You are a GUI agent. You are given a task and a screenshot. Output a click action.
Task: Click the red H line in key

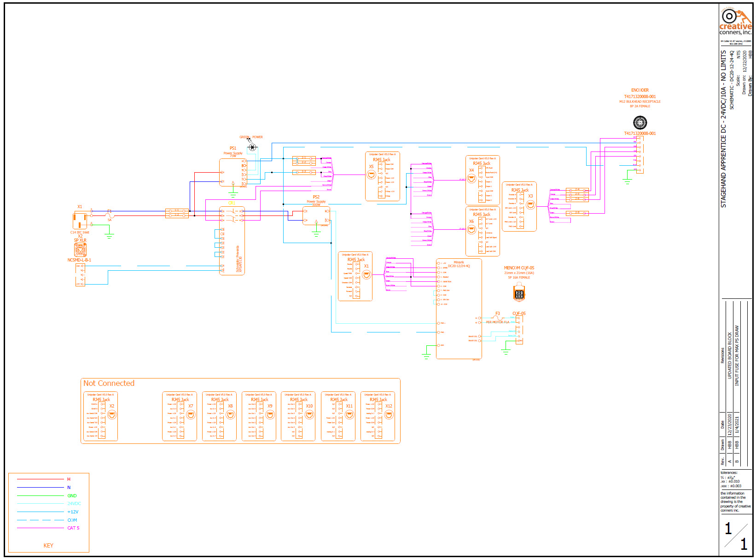(41, 479)
